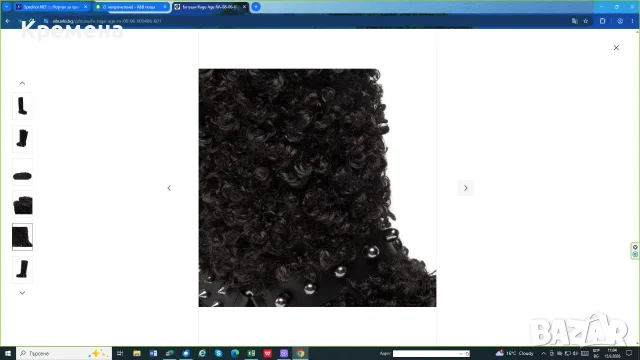Open Excel from the taskbar

click(x=251, y=353)
